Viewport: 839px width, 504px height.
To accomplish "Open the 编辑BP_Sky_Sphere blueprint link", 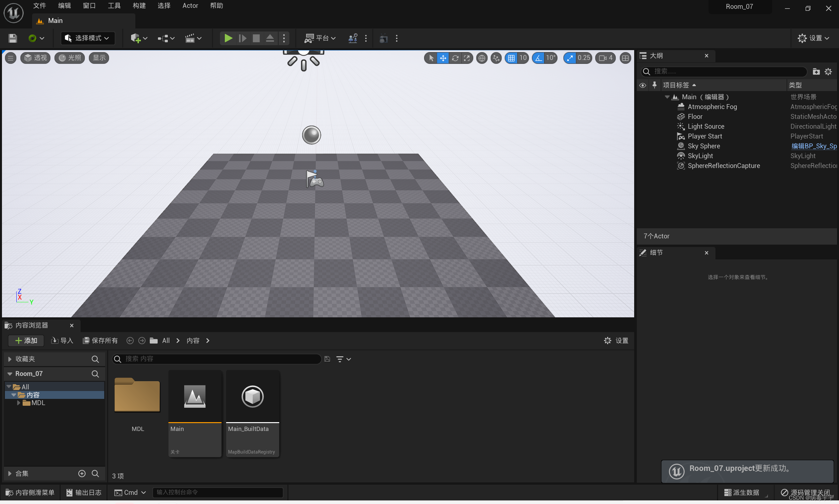I will pyautogui.click(x=813, y=146).
